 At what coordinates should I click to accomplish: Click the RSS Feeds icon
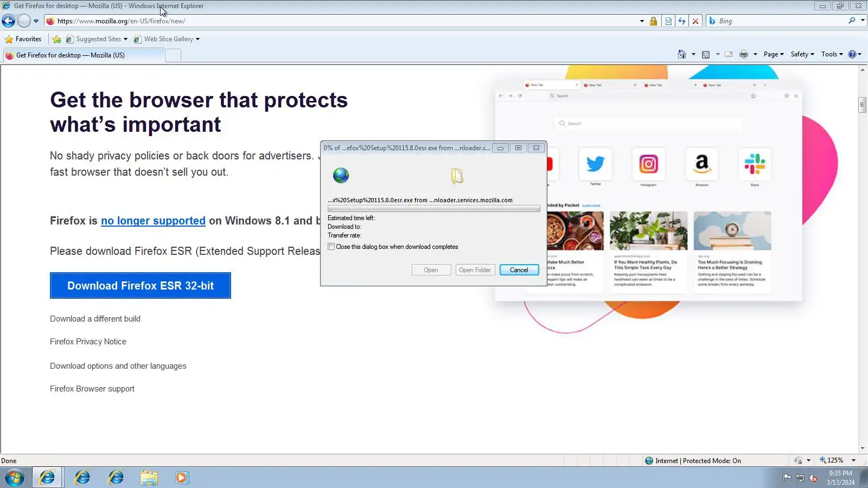(x=706, y=54)
